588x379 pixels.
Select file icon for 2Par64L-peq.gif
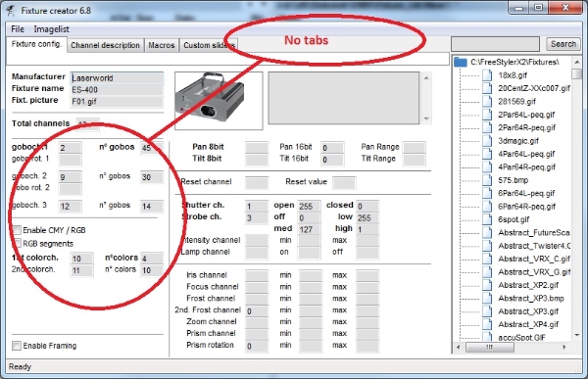point(487,115)
